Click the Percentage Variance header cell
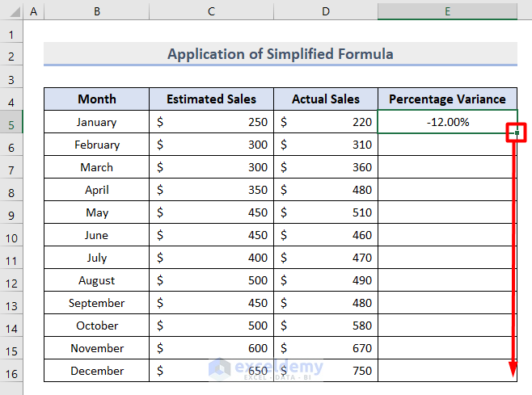 447,99
